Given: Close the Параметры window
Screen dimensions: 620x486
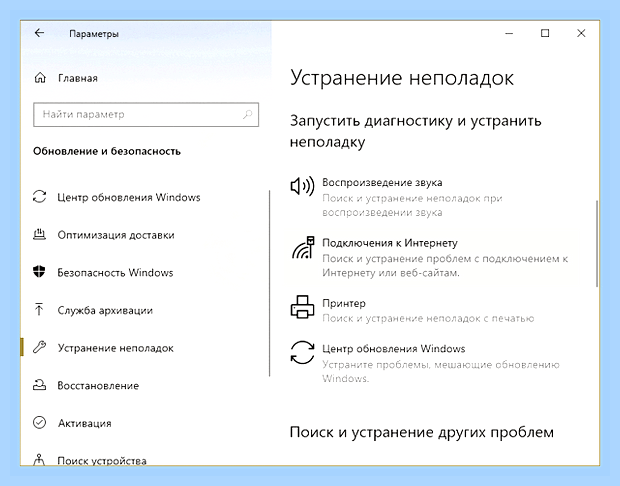Looking at the screenshot, I should click(581, 33).
